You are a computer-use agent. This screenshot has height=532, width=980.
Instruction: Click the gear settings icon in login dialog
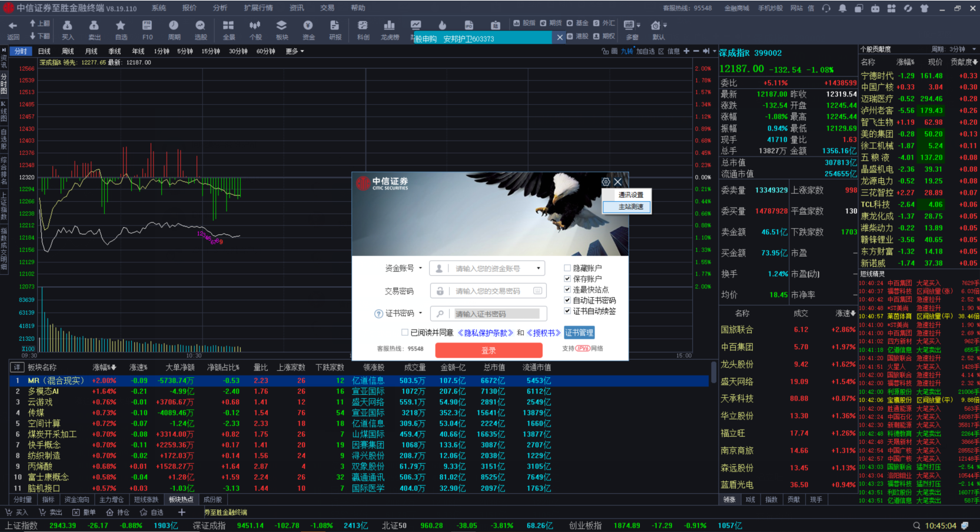pos(606,182)
